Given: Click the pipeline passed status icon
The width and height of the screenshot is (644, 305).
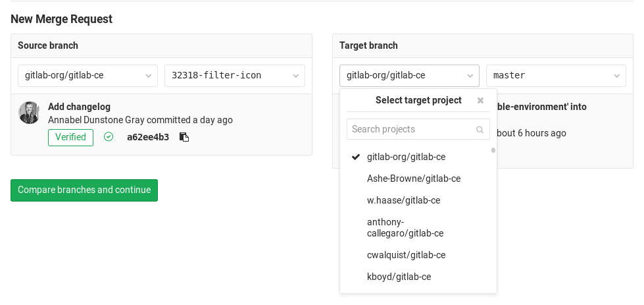Looking at the screenshot, I should (109, 137).
